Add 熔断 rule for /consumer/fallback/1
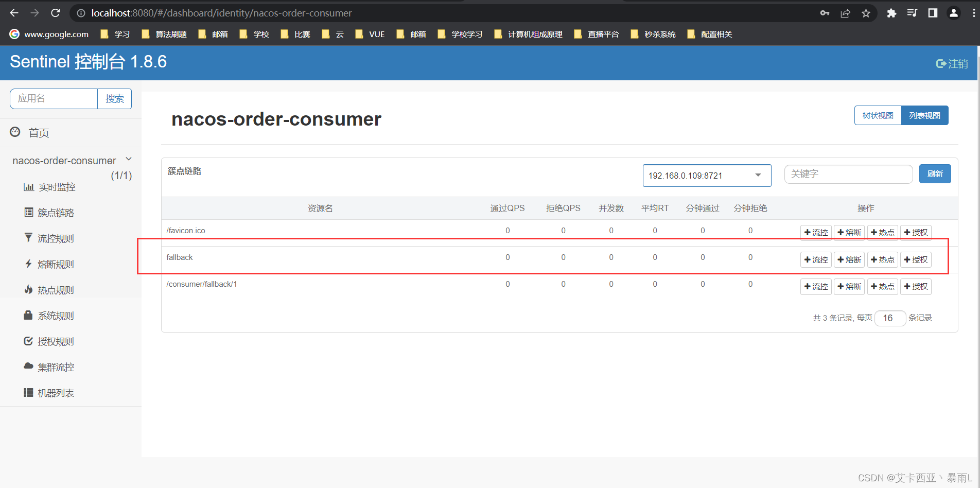 pyautogui.click(x=849, y=287)
